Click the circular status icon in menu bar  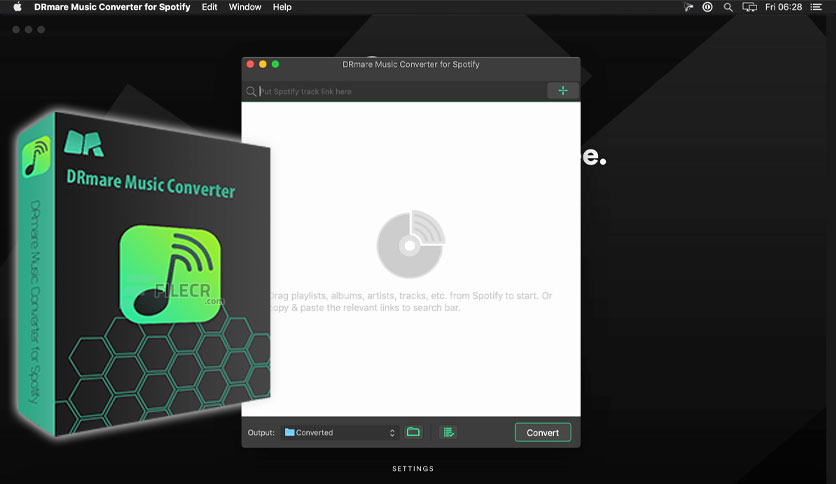point(708,7)
